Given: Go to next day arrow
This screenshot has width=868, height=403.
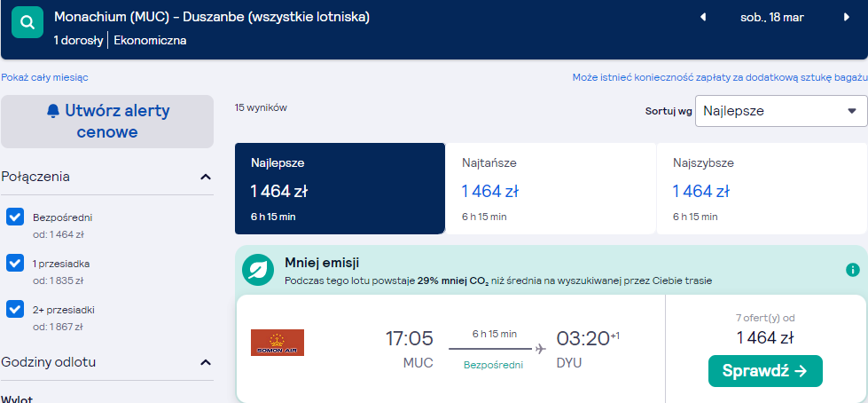Looking at the screenshot, I should (x=847, y=17).
